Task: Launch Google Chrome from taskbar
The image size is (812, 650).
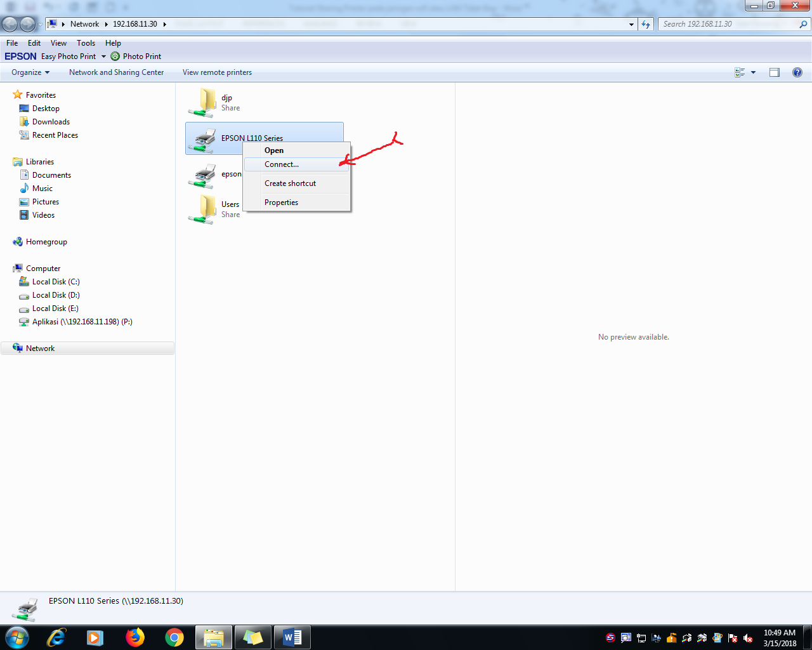Action: click(x=174, y=637)
